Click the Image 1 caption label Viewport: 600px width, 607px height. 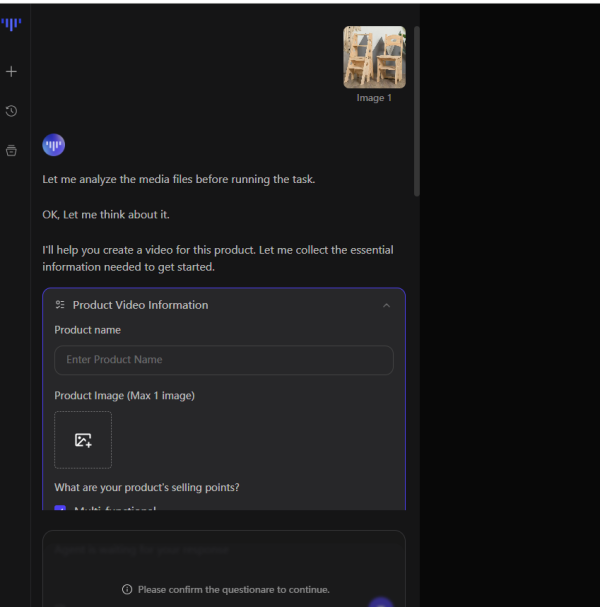tap(374, 98)
